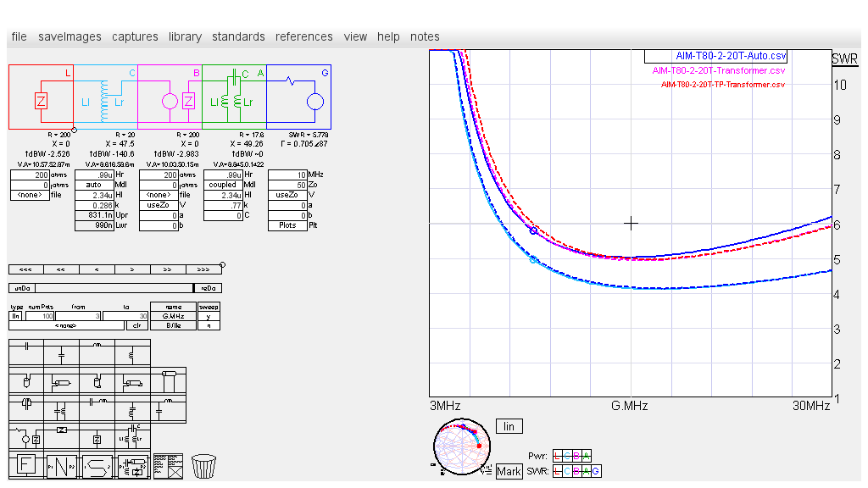Select the series parallel-LC tank component
This screenshot has width=868, height=488.
[x=26, y=409]
